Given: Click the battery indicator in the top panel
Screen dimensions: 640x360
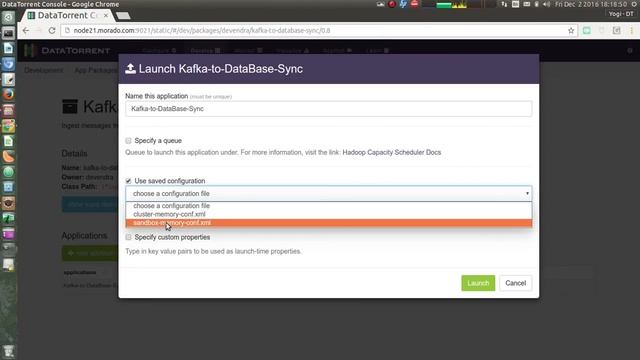Looking at the screenshot, I should [x=536, y=4].
